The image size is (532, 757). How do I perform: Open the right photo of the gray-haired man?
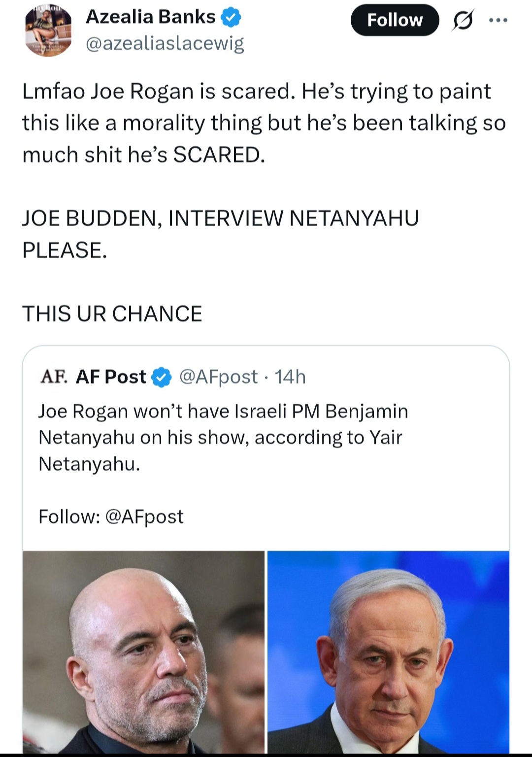coord(388,652)
